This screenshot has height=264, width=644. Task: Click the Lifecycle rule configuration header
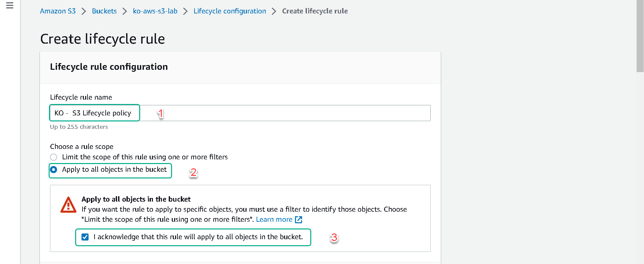[x=109, y=67]
